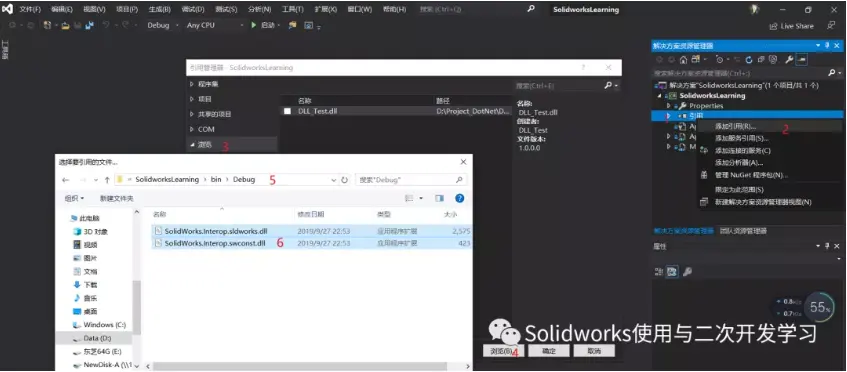This screenshot has width=847, height=372.
Task: Click the wrench properties icon in Solution Explorer toolbar
Action: coord(789,59)
